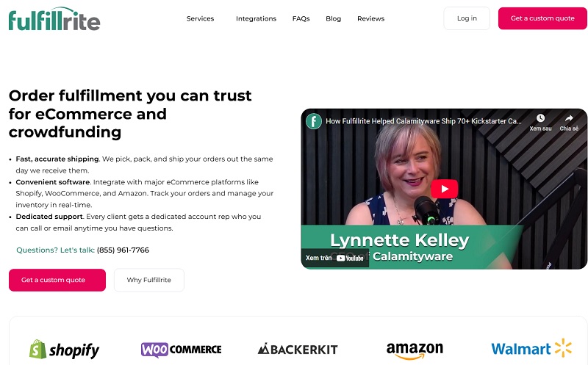Open the Blog link
The height and width of the screenshot is (365, 588).
334,18
